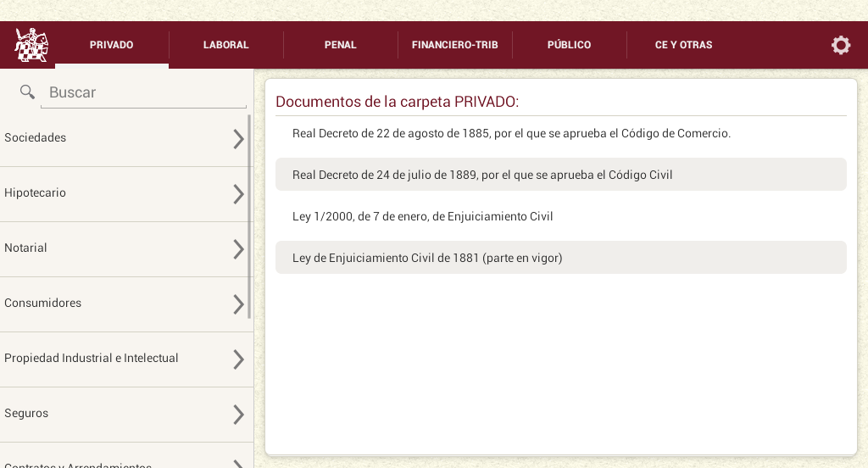Open the PENAL tab
This screenshot has height=468, width=868.
(x=341, y=45)
